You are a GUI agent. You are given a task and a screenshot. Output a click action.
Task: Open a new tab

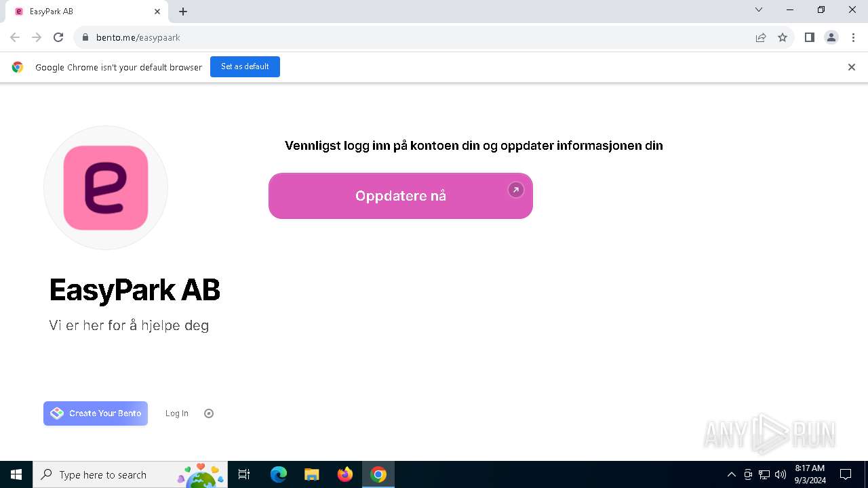point(183,12)
